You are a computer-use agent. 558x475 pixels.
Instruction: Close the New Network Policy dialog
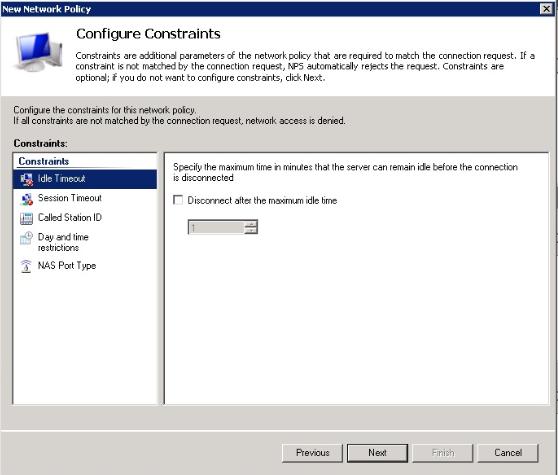click(546, 9)
